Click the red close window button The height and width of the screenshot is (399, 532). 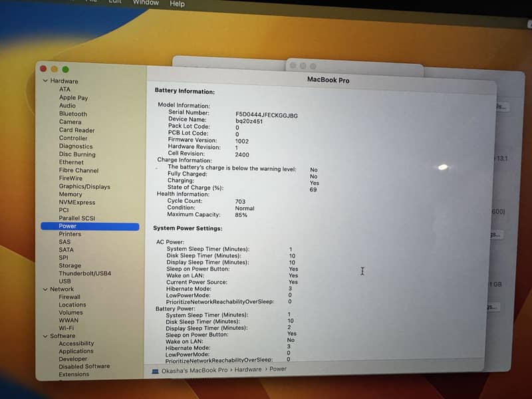coord(43,68)
